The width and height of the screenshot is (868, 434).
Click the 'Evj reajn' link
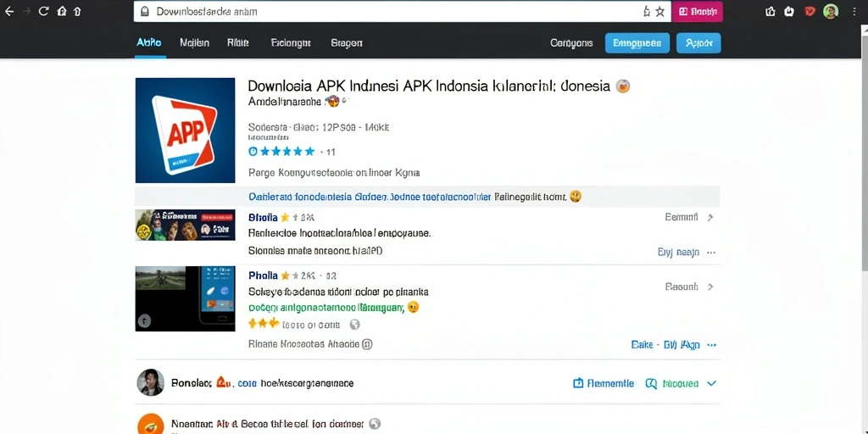678,253
